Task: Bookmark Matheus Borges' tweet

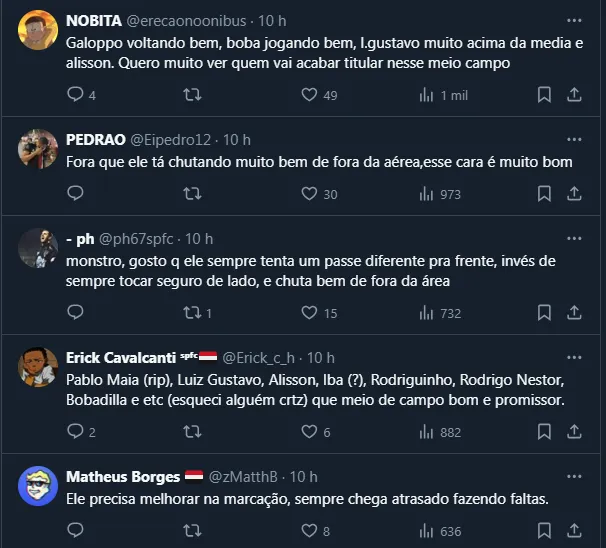Action: (544, 531)
